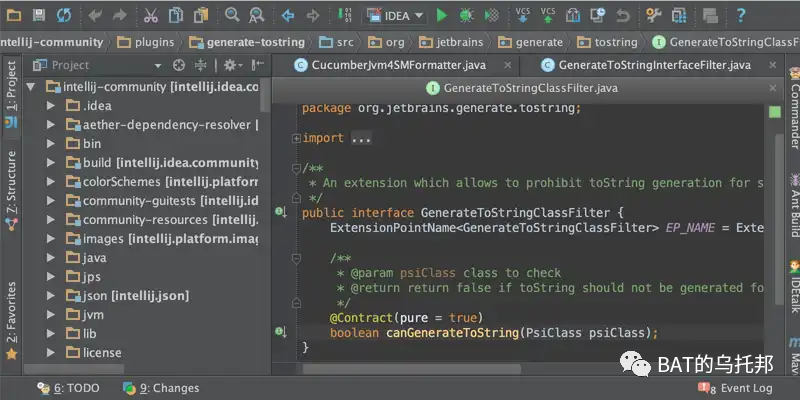Viewport: 800px width, 400px height.
Task: Click the Find magnifier icon
Action: click(232, 15)
